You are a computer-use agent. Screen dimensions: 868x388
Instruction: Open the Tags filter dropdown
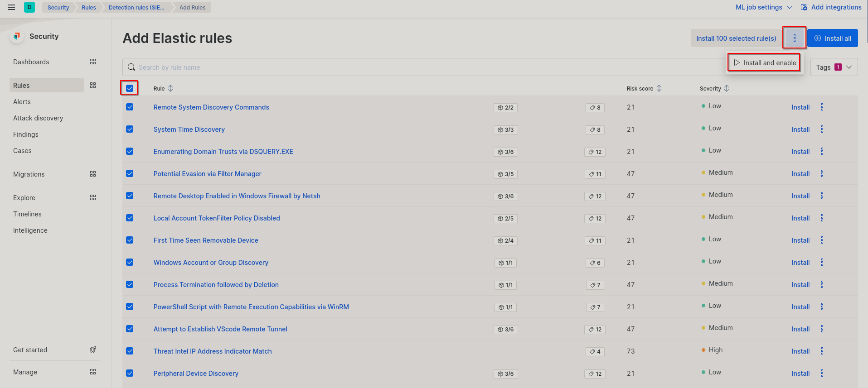[834, 67]
